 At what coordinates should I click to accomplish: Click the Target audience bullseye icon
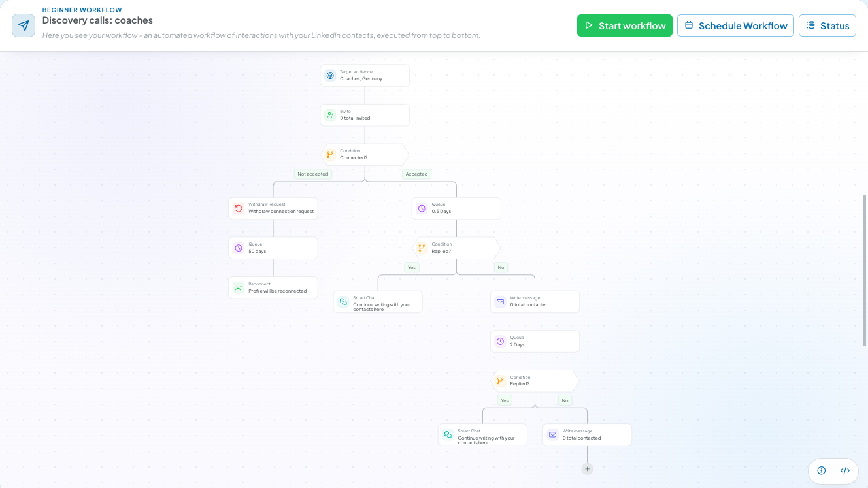[330, 75]
